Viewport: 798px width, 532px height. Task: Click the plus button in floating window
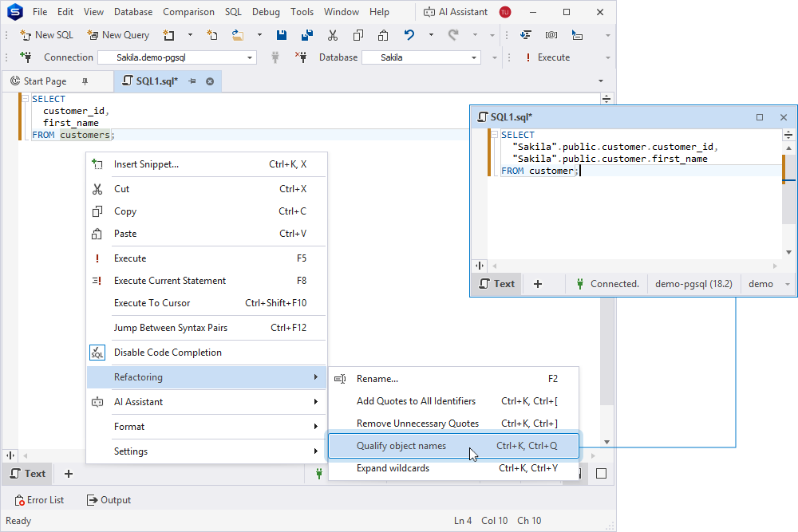(x=537, y=284)
